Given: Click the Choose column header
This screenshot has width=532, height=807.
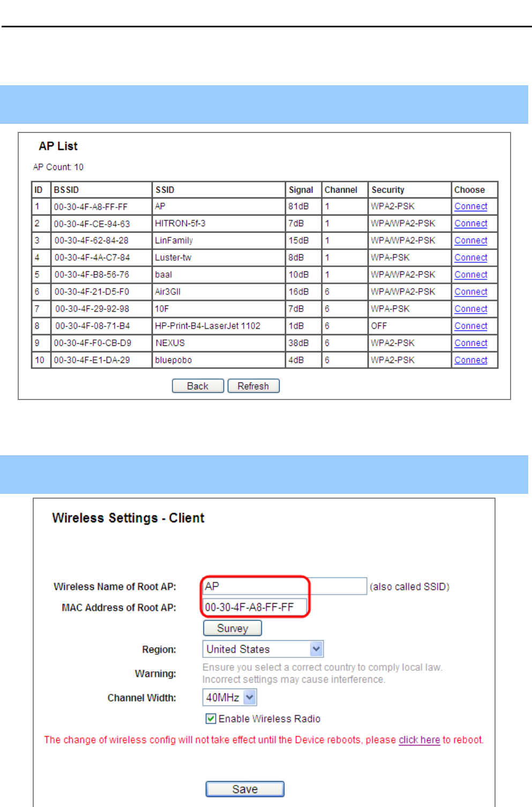Looking at the screenshot, I should tap(475, 190).
